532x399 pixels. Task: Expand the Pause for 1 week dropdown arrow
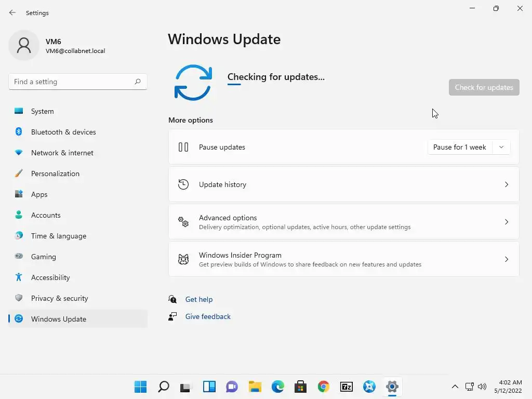(501, 147)
